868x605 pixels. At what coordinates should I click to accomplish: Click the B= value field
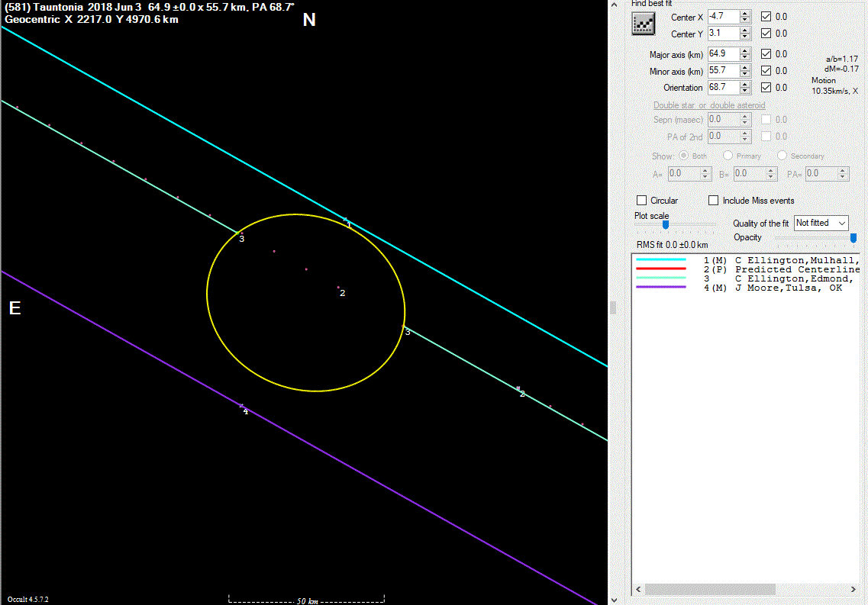pyautogui.click(x=749, y=174)
